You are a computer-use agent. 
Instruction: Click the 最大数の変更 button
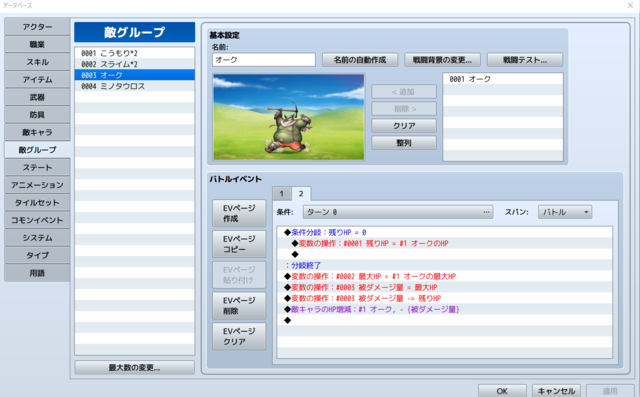click(x=135, y=368)
